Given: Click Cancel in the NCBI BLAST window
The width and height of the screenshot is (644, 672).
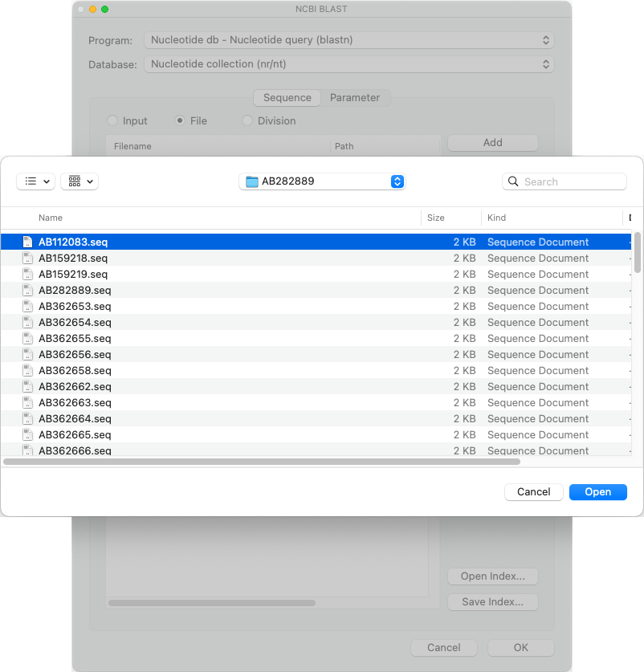Looking at the screenshot, I should (x=444, y=648).
